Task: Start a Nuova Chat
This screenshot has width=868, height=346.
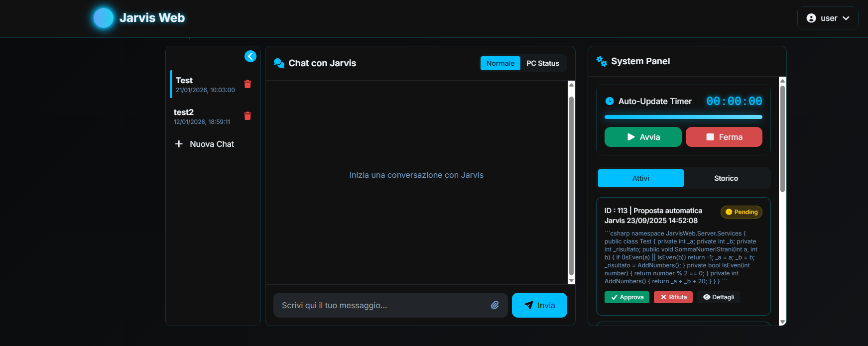Action: (205, 144)
